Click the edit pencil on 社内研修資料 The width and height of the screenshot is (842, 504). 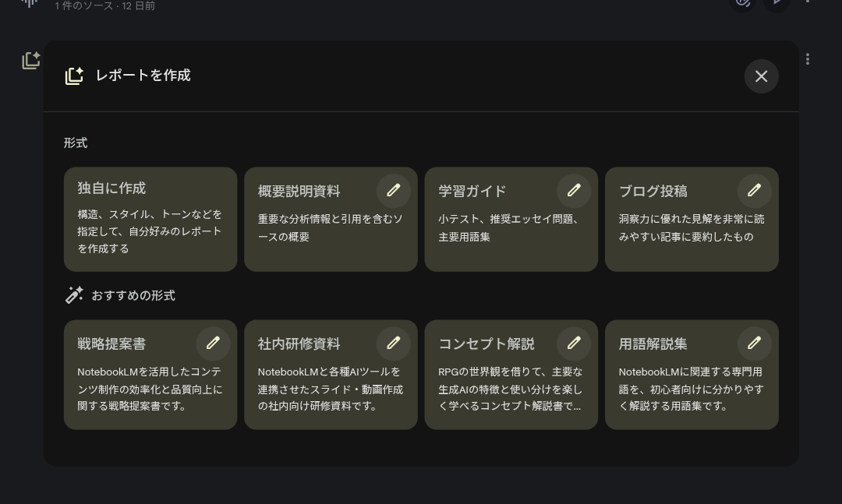coord(394,343)
